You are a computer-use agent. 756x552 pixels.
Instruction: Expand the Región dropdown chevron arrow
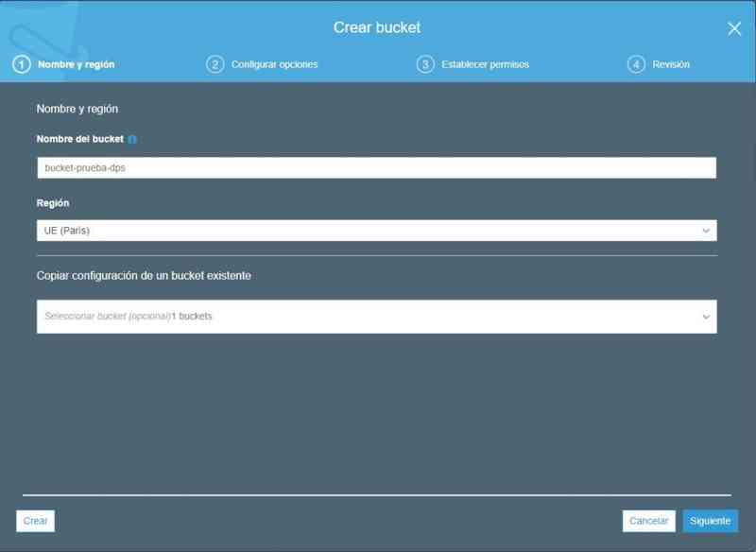(706, 231)
